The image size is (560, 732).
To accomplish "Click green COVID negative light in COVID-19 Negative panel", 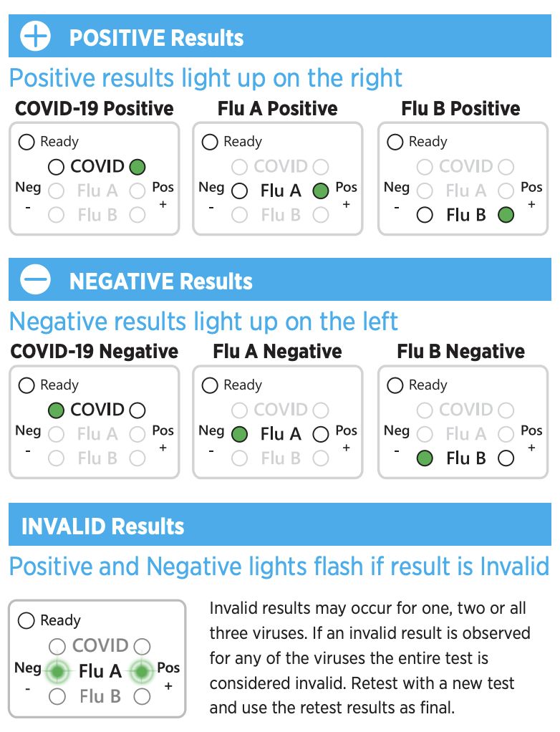I will (56, 410).
